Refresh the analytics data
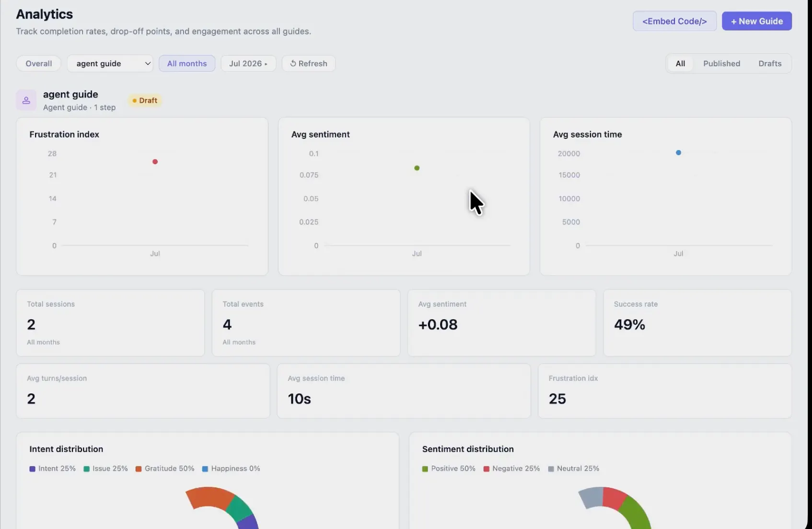Image resolution: width=812 pixels, height=529 pixels. [x=309, y=63]
